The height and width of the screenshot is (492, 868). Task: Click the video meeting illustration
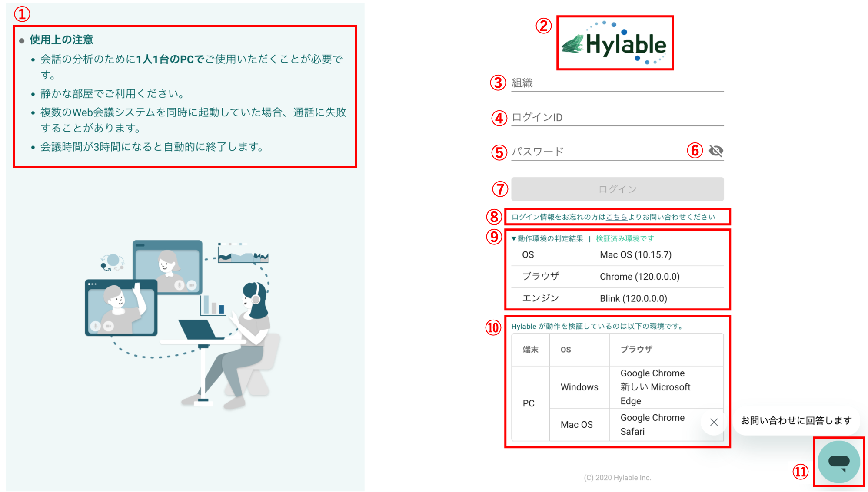point(183,324)
